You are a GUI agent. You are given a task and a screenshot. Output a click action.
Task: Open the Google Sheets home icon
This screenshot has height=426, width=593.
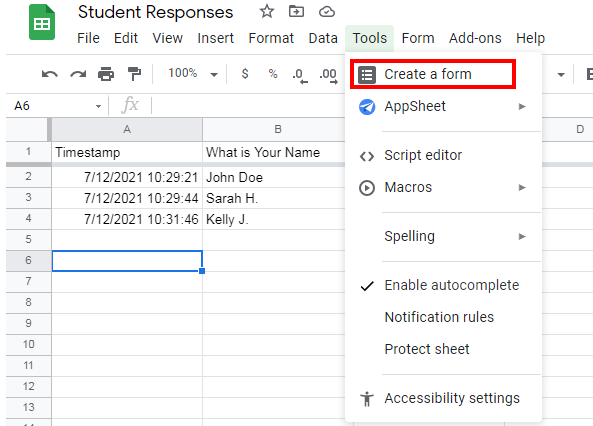tap(42, 22)
